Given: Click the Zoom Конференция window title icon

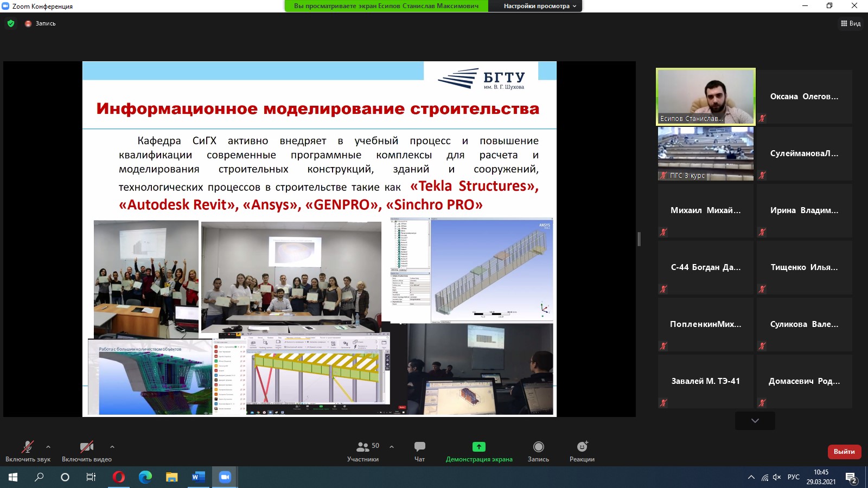Looking at the screenshot, I should (5, 6).
